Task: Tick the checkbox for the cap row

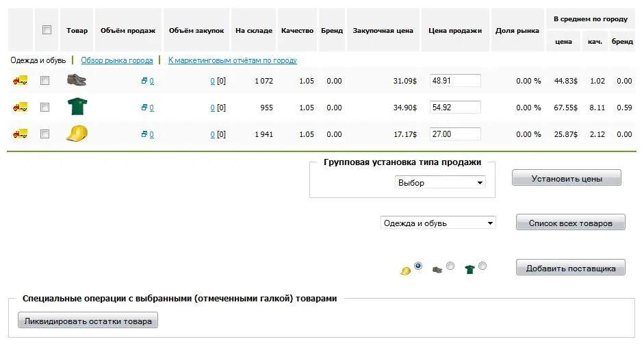Action: (x=45, y=134)
